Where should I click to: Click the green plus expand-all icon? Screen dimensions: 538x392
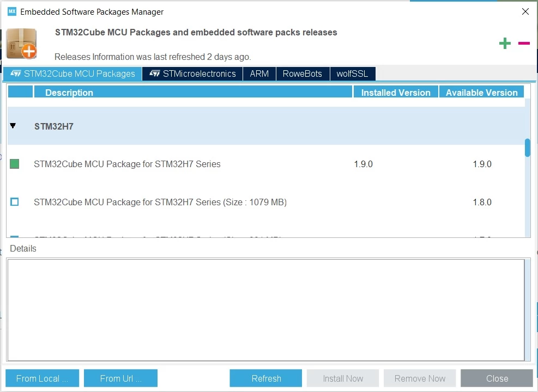coord(505,43)
